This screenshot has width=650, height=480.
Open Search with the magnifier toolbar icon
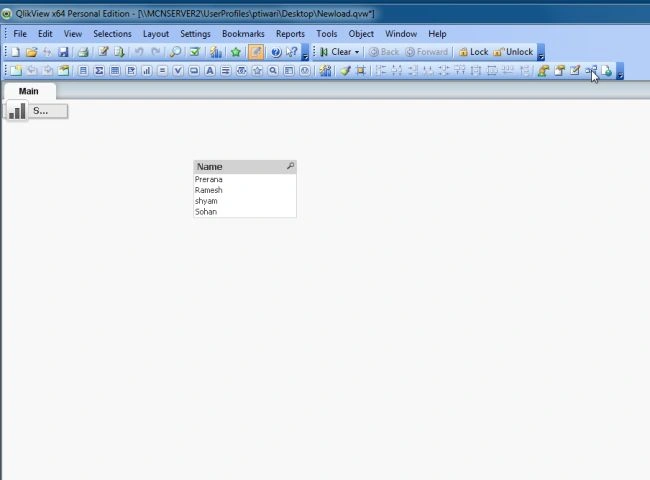[175, 52]
